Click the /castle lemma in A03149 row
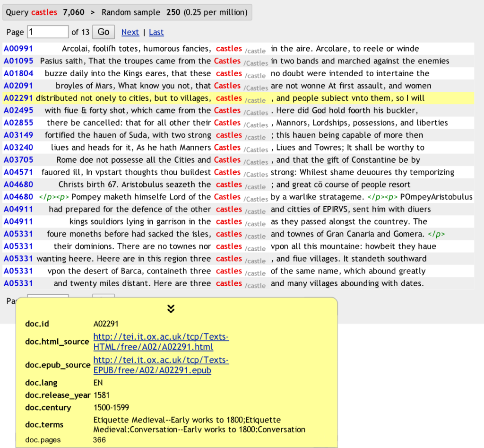Viewport: 484px width, 448px height. (255, 137)
